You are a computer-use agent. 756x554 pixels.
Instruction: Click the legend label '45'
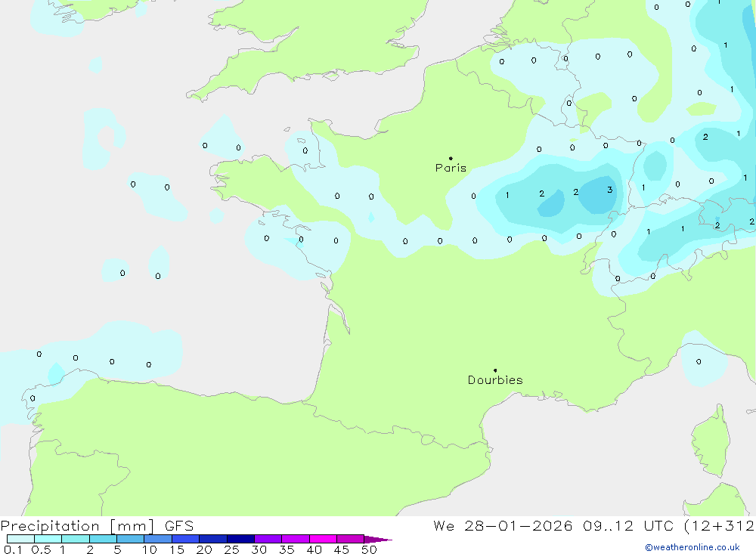click(x=342, y=549)
